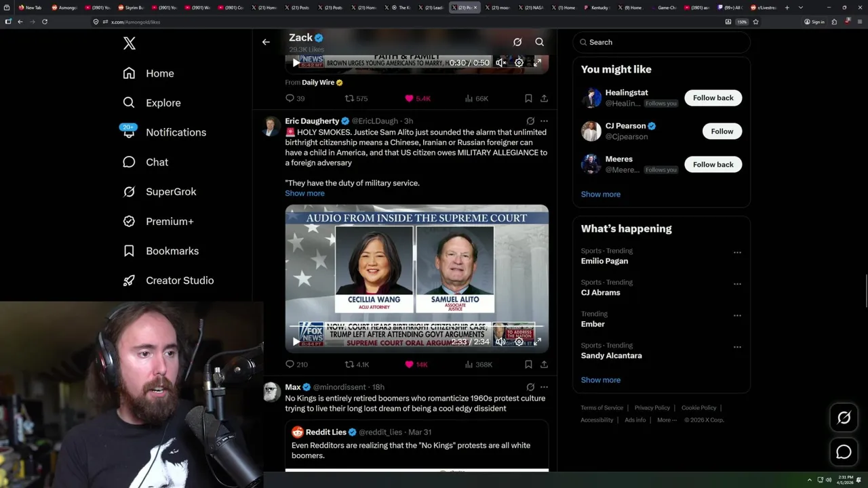Image resolution: width=868 pixels, height=488 pixels.
Task: Open Eric Daugherty profile name
Action: 312,121
